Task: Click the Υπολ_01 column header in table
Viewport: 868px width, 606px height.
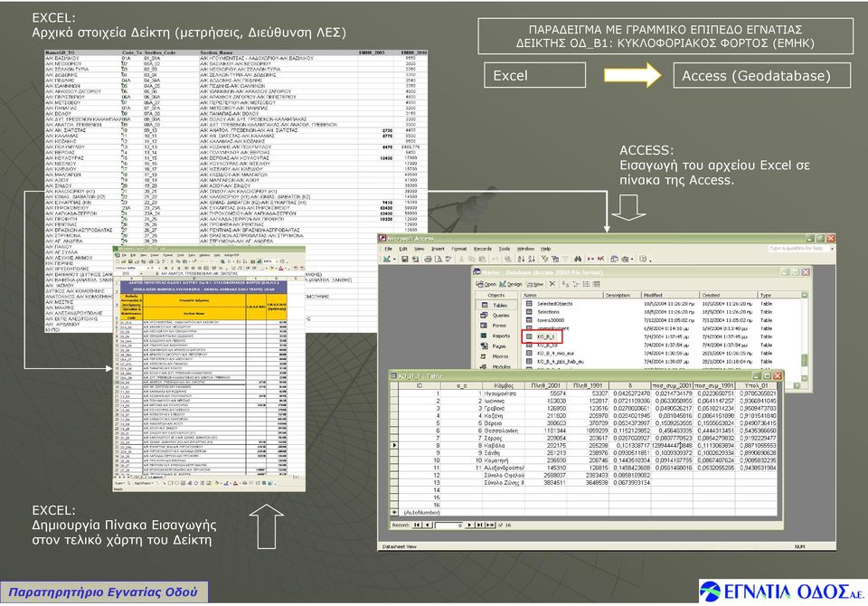Action: tap(756, 385)
